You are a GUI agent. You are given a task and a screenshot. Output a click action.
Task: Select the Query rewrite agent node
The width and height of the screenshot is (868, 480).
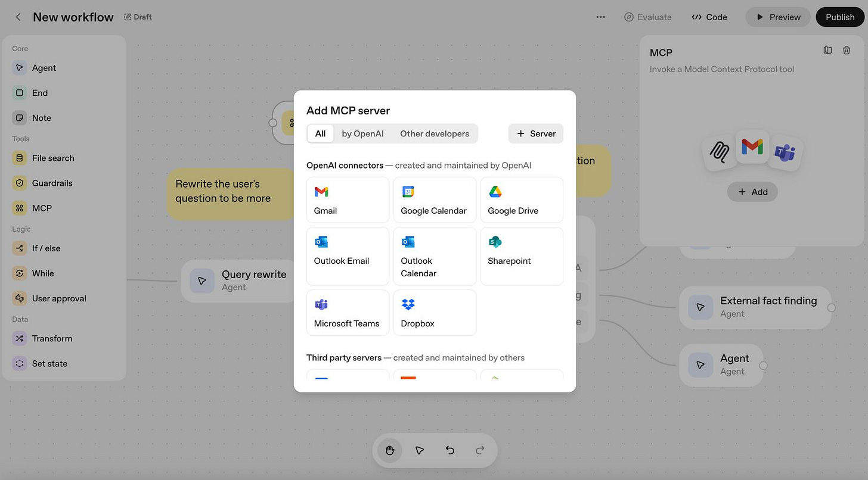coord(238,280)
